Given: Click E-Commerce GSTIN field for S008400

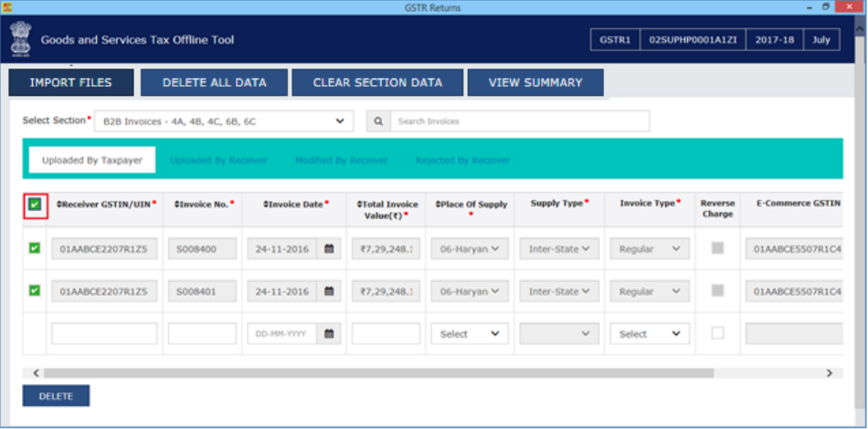Looking at the screenshot, I should (x=794, y=249).
